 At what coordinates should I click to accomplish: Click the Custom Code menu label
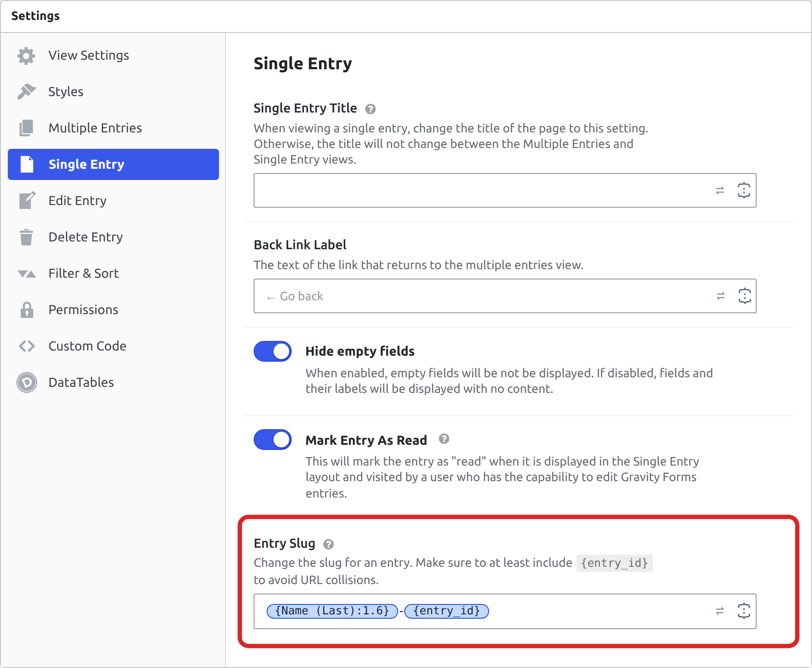pyautogui.click(x=87, y=346)
